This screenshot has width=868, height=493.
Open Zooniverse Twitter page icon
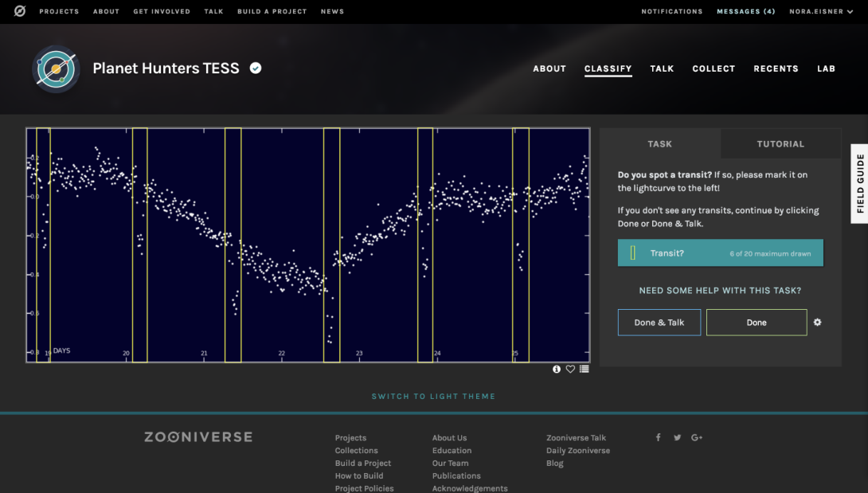tap(677, 437)
